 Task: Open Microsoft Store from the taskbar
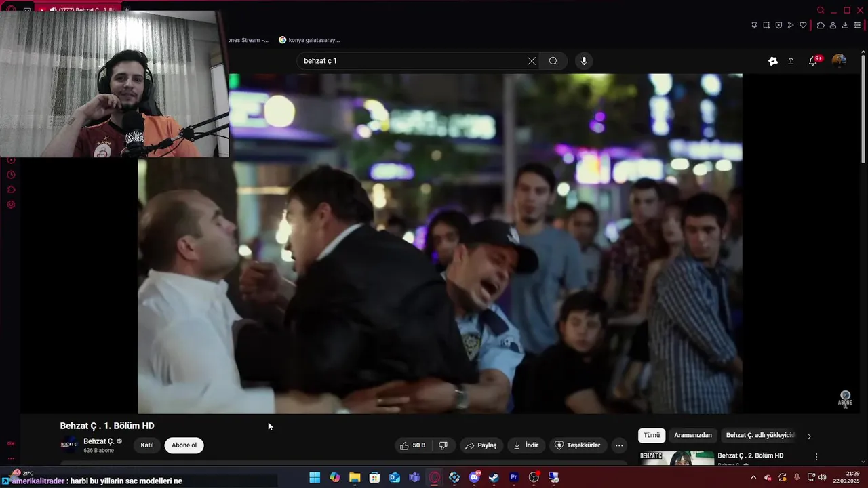pos(374,477)
